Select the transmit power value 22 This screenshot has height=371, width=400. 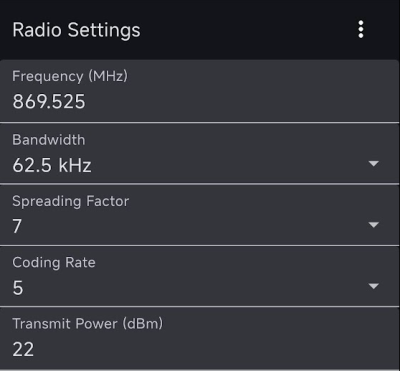(x=23, y=349)
